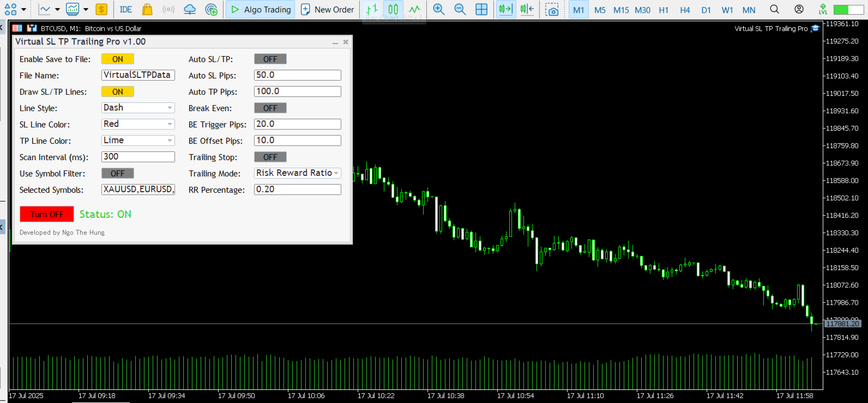Click the BE Trigger Pips field
The height and width of the screenshot is (403, 868).
point(298,124)
